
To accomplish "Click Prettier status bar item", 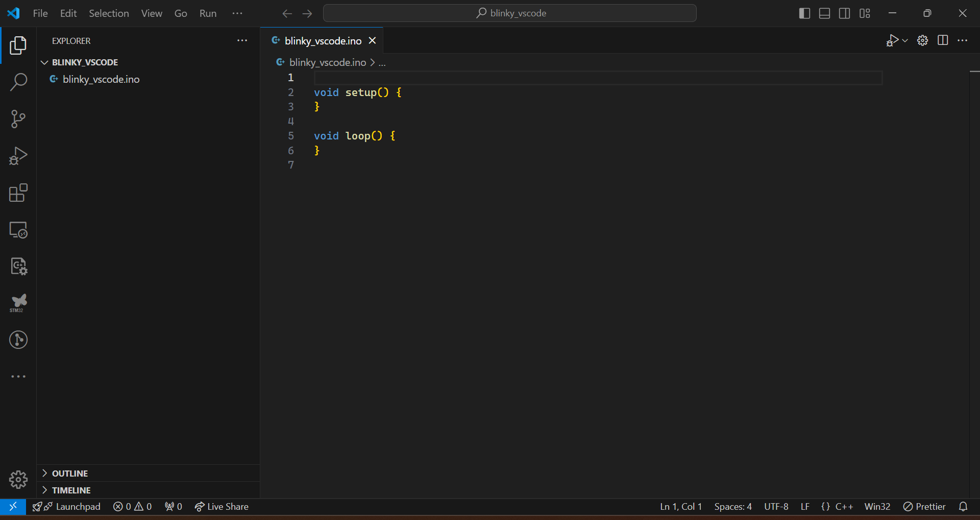I will (x=924, y=507).
